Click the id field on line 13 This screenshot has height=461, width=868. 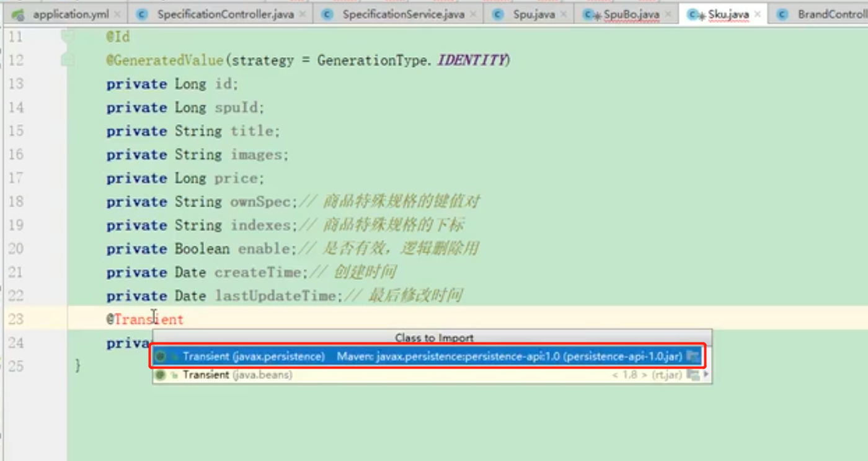[224, 84]
